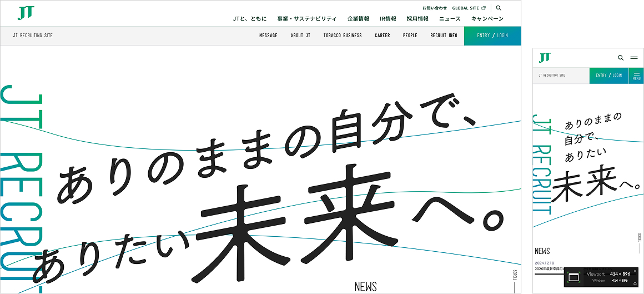
Task: Click JT RECRUITING SITE text in desktop bar
Action: tap(33, 36)
